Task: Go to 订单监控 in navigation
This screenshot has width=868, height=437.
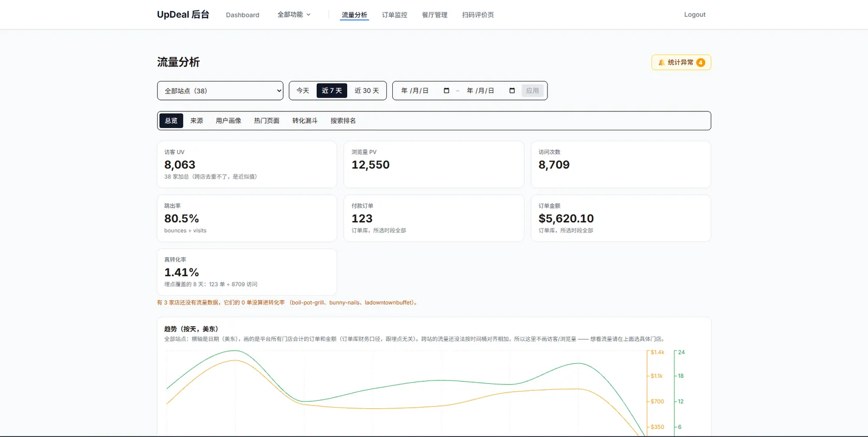Action: point(394,15)
